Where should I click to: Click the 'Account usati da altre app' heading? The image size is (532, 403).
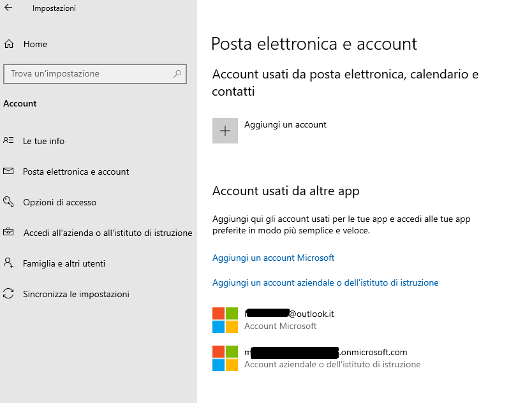click(x=286, y=191)
